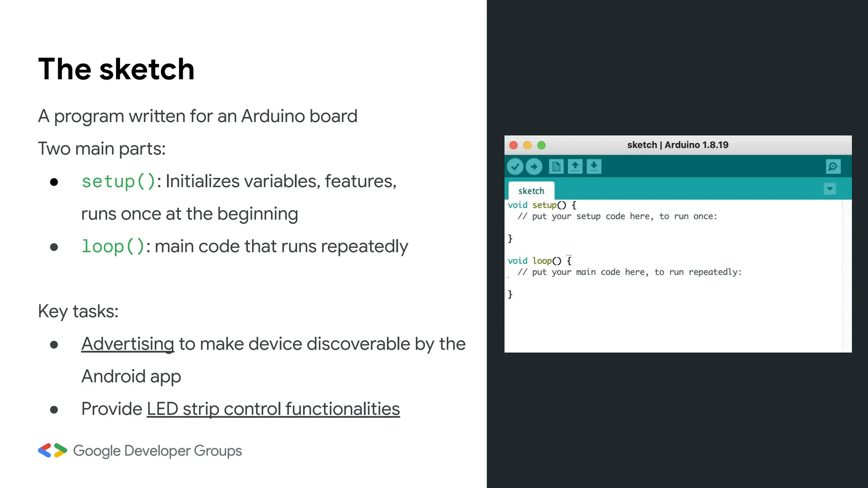This screenshot has width=868, height=488.
Task: Click the editor vertical scrollbar
Action: (x=847, y=276)
